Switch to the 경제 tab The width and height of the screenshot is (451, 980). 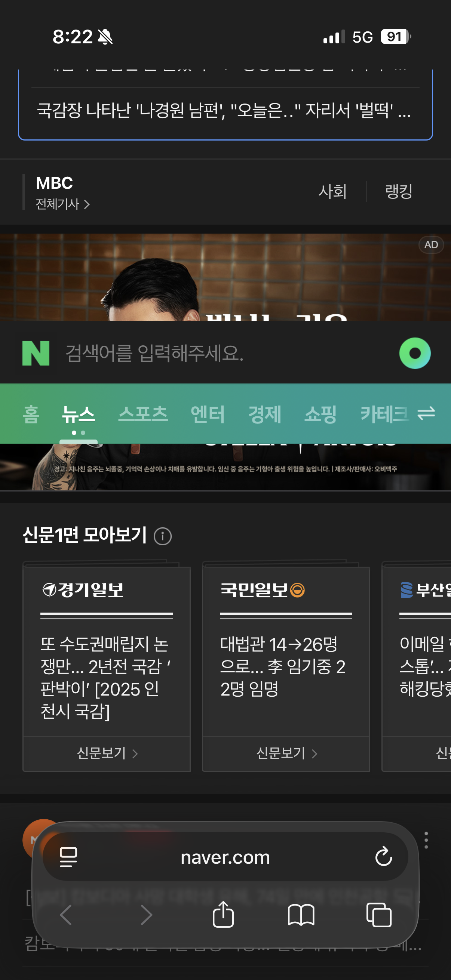pos(264,414)
